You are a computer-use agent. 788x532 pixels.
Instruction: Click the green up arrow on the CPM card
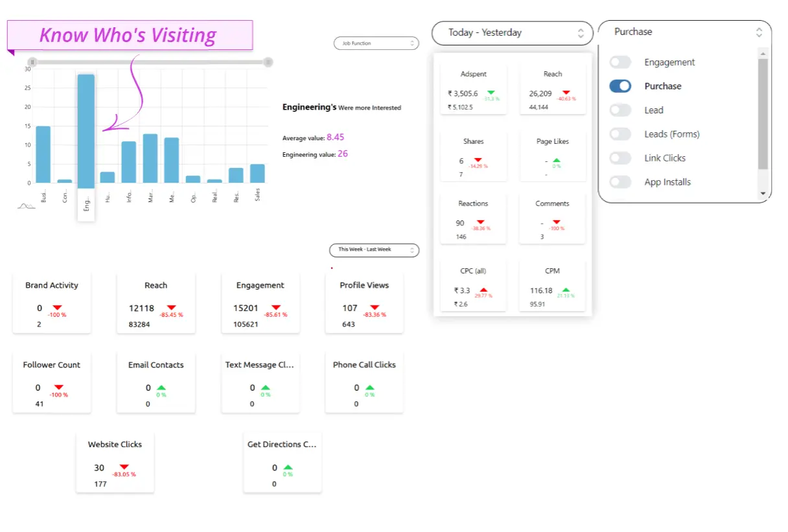(x=566, y=290)
